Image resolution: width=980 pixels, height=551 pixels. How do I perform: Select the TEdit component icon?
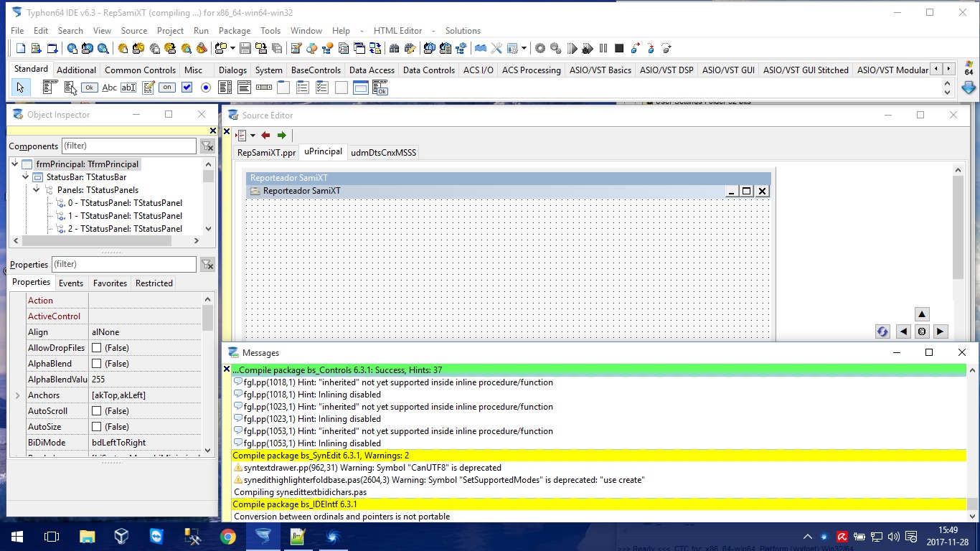[128, 88]
